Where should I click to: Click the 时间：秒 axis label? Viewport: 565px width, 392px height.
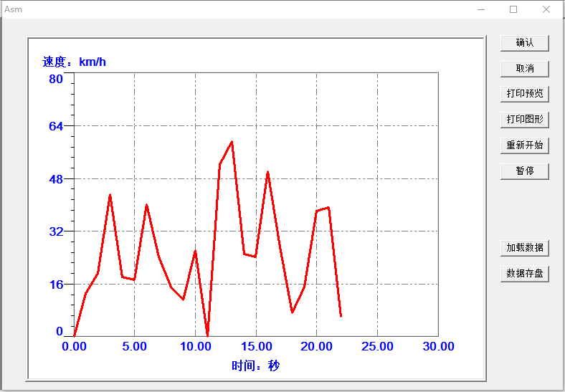click(x=256, y=365)
